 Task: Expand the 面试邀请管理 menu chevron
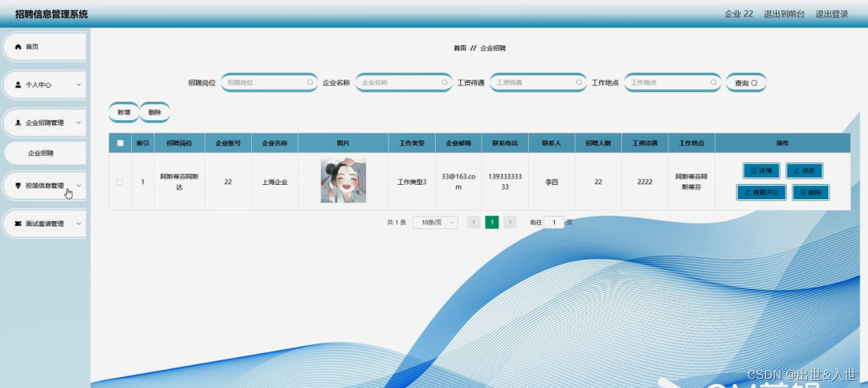(x=79, y=224)
